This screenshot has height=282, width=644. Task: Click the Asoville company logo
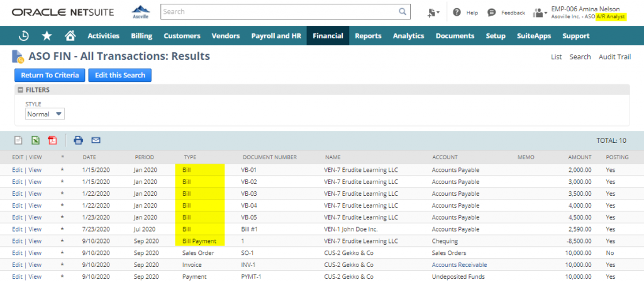[x=140, y=12]
